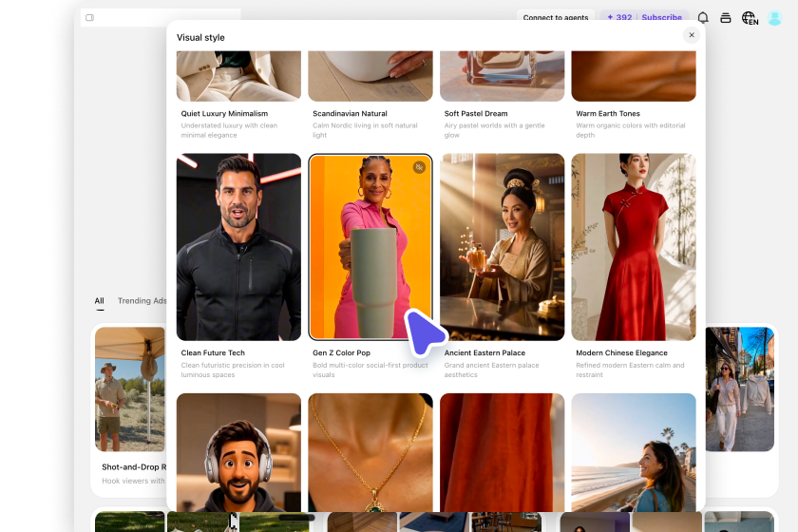This screenshot has width=798, height=532.
Task: Click the Gen Z Color Pop title
Action: 341,352
